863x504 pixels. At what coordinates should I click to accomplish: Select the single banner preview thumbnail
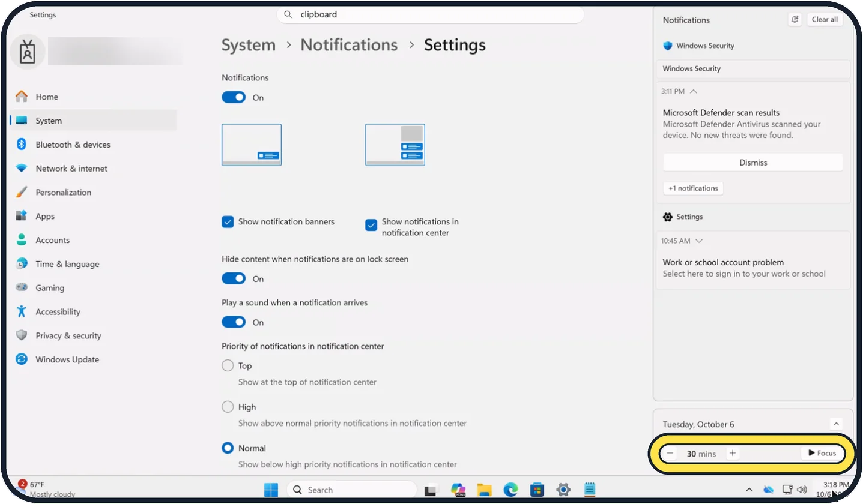point(252,145)
